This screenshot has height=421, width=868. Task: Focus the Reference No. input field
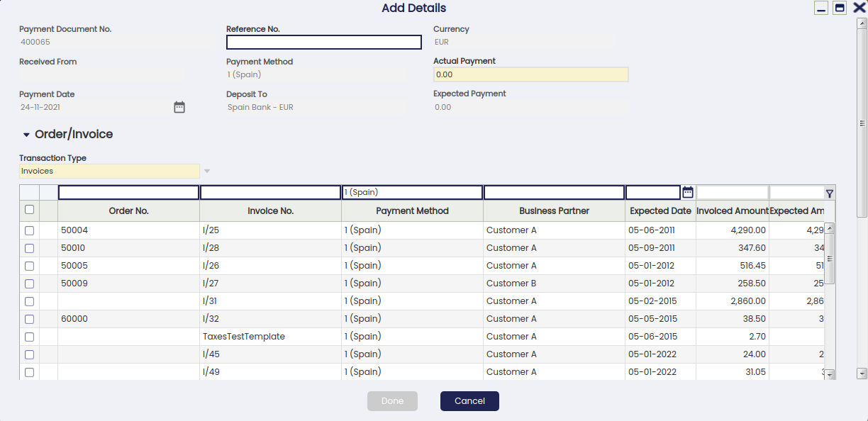(x=324, y=42)
